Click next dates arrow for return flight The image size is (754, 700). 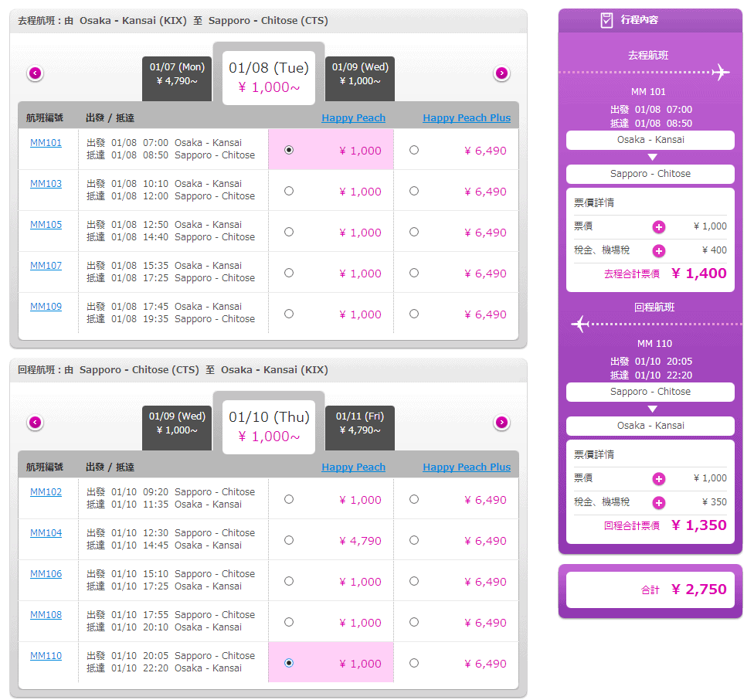(x=502, y=423)
